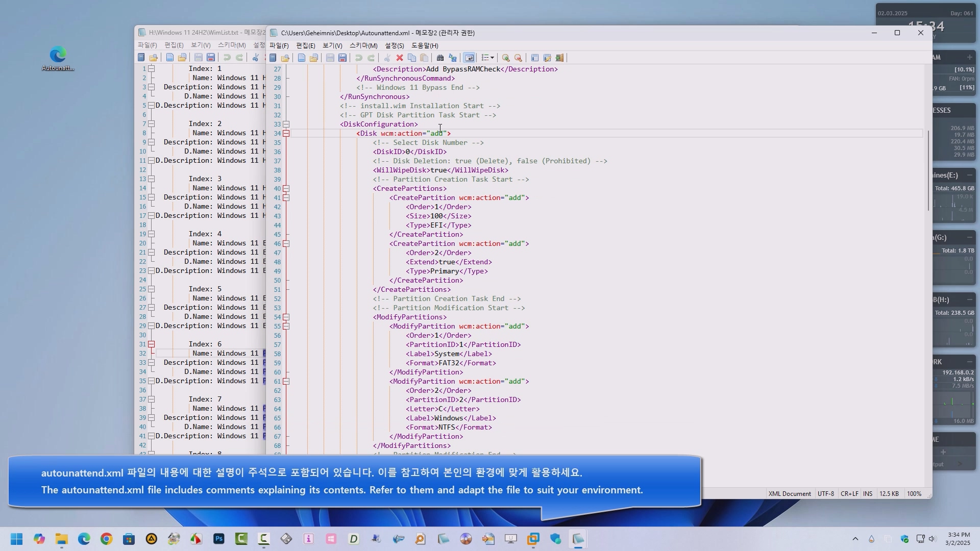Collapse the ModifyPartitions fold at line 54
Viewport: 980px width, 551px height.
[x=286, y=317]
